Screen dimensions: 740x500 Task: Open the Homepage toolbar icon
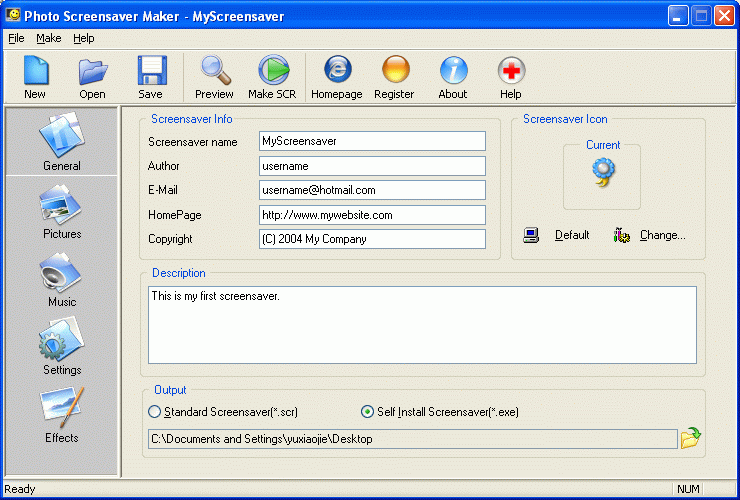click(x=337, y=76)
